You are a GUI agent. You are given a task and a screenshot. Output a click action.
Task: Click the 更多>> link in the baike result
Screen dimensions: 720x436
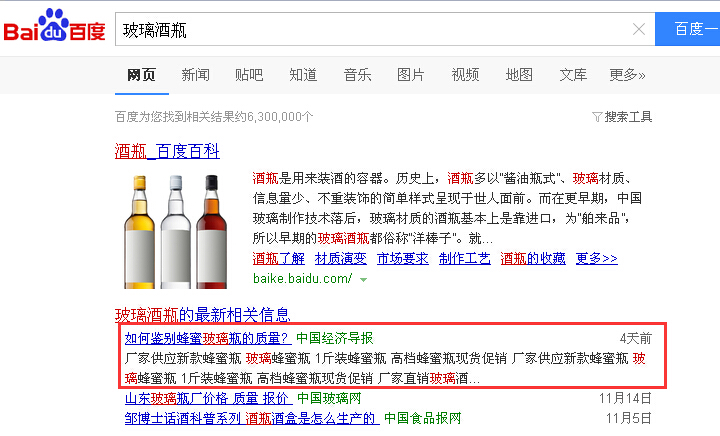point(596,258)
